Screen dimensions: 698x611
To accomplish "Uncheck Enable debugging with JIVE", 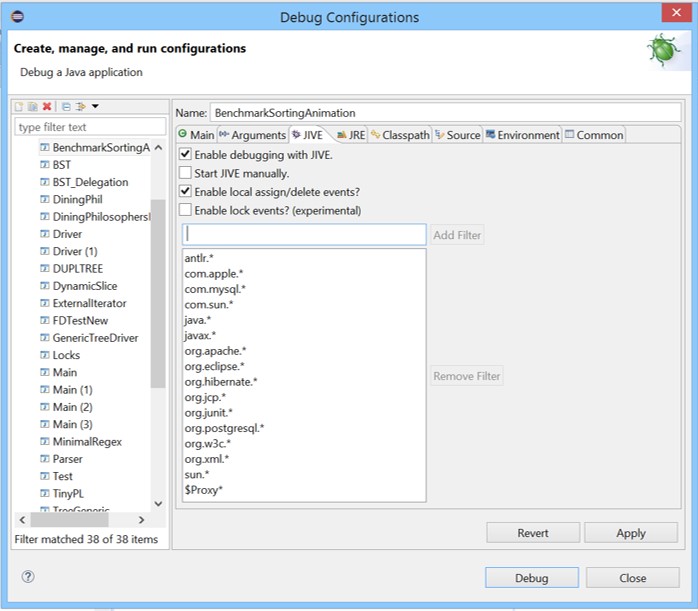I will tap(185, 155).
